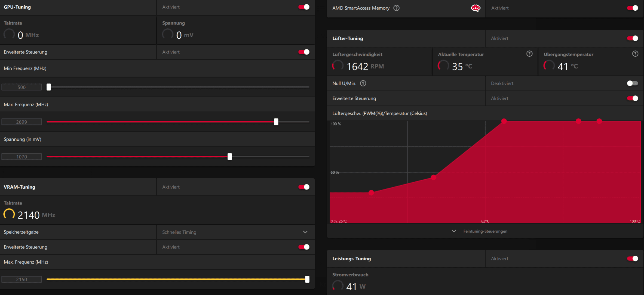
Task: Turn off the Leistungs-Tuning toggle
Action: (x=632, y=258)
